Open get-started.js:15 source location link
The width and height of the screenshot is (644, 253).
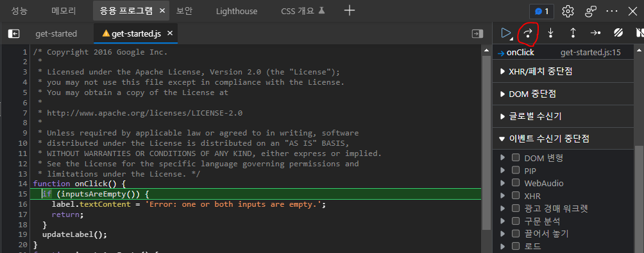[590, 53]
